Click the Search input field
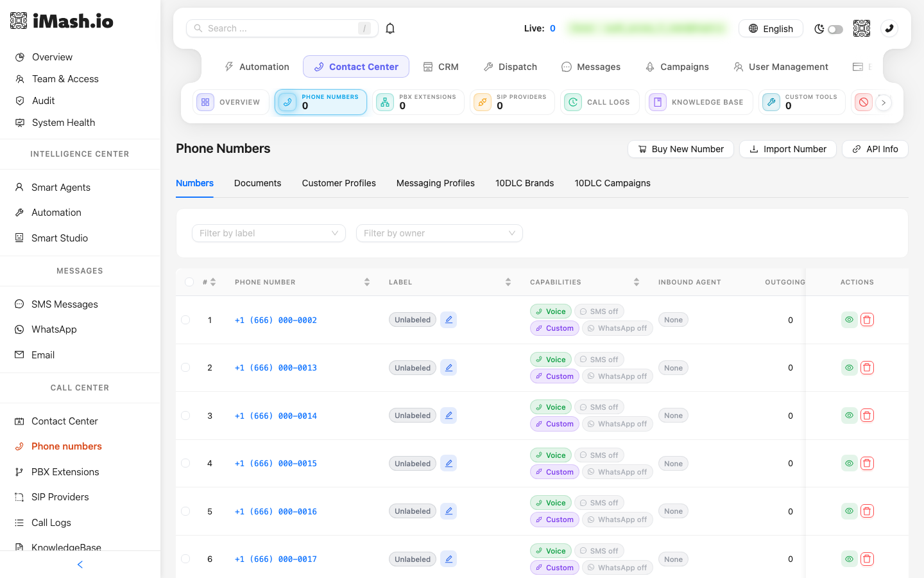This screenshot has height=578, width=924. [x=282, y=28]
